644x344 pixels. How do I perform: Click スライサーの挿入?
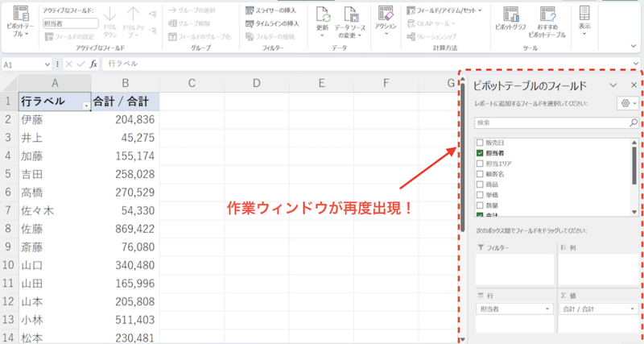(x=270, y=10)
